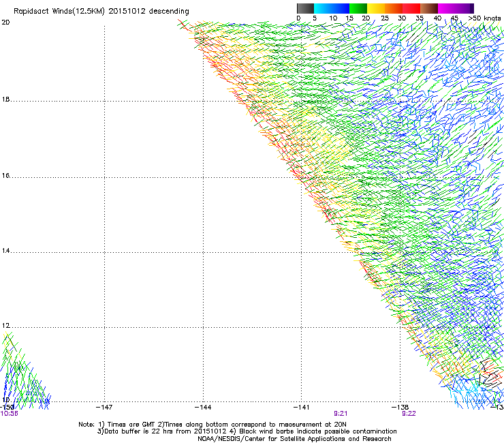Click the magenta 40-45 knots legend color
Viewport: 504px width, 443px height.
447,8
